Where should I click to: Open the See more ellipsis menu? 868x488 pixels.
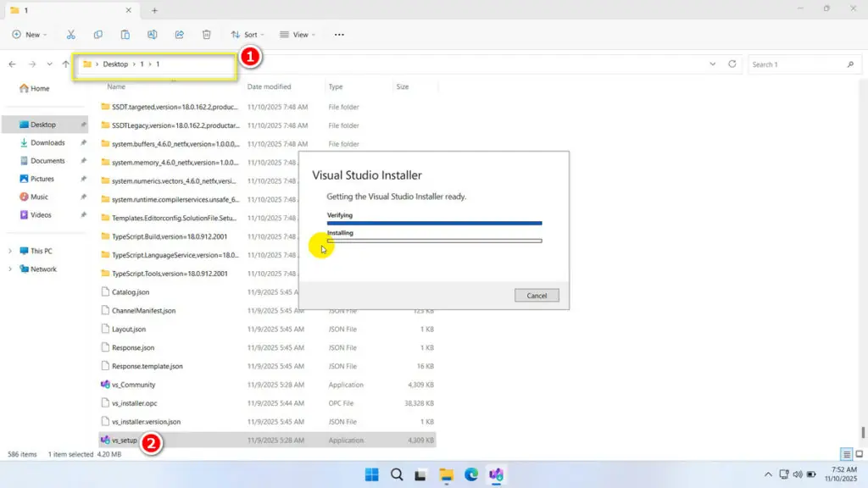338,34
